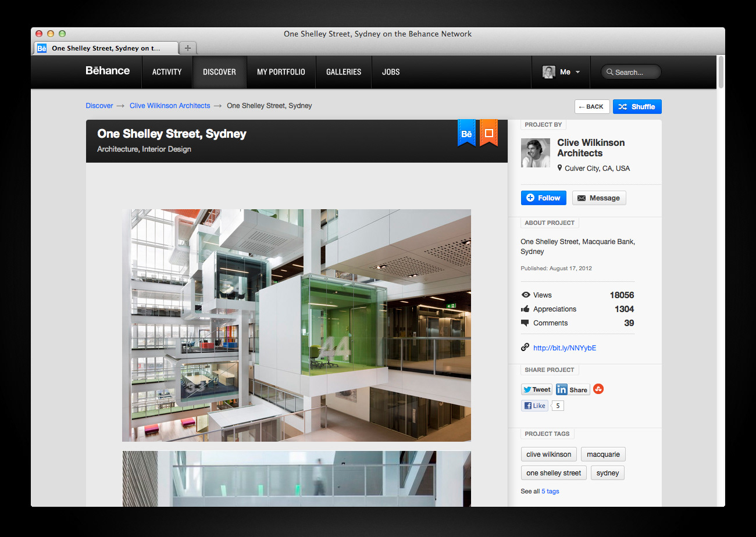Open My Portfolio in the navbar
The height and width of the screenshot is (537, 756).
[x=281, y=72]
